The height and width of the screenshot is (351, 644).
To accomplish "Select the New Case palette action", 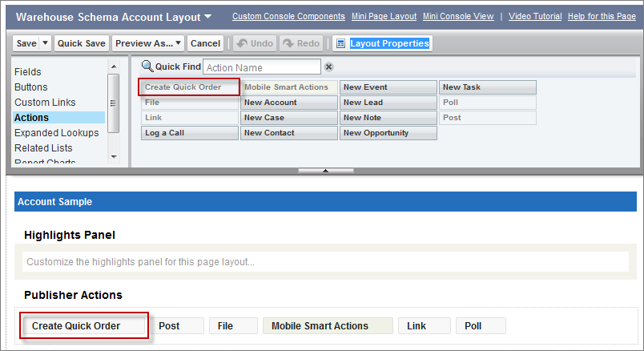I will click(288, 118).
